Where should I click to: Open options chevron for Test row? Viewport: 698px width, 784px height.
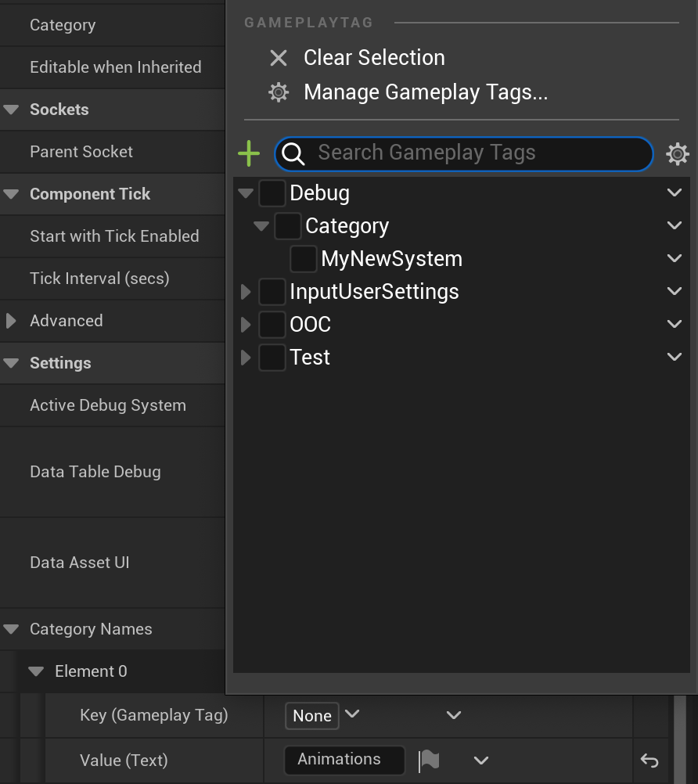675,358
